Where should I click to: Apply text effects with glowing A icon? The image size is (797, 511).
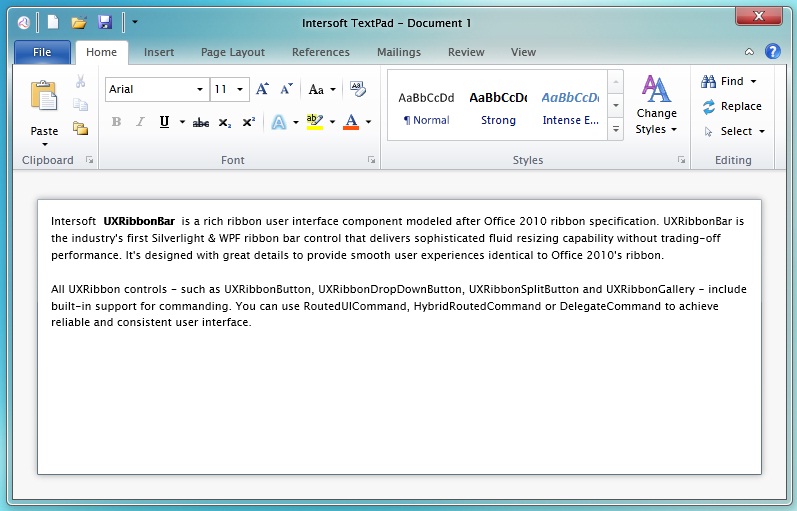[x=279, y=122]
